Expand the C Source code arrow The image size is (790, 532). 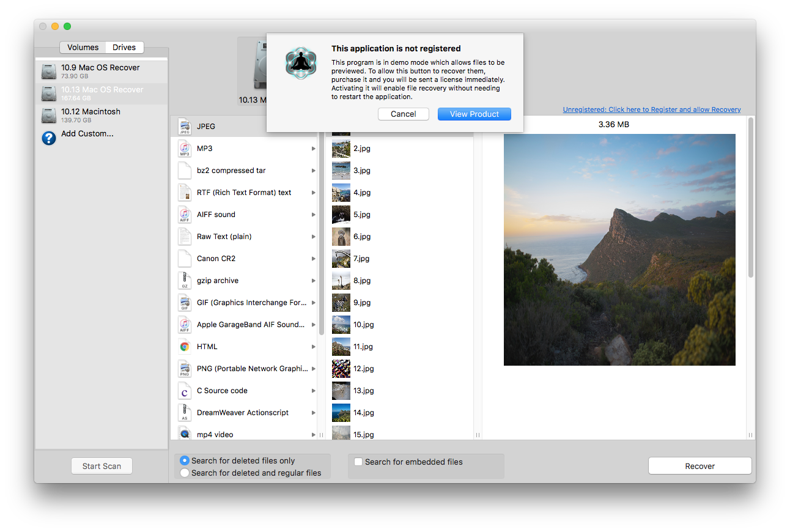point(314,391)
